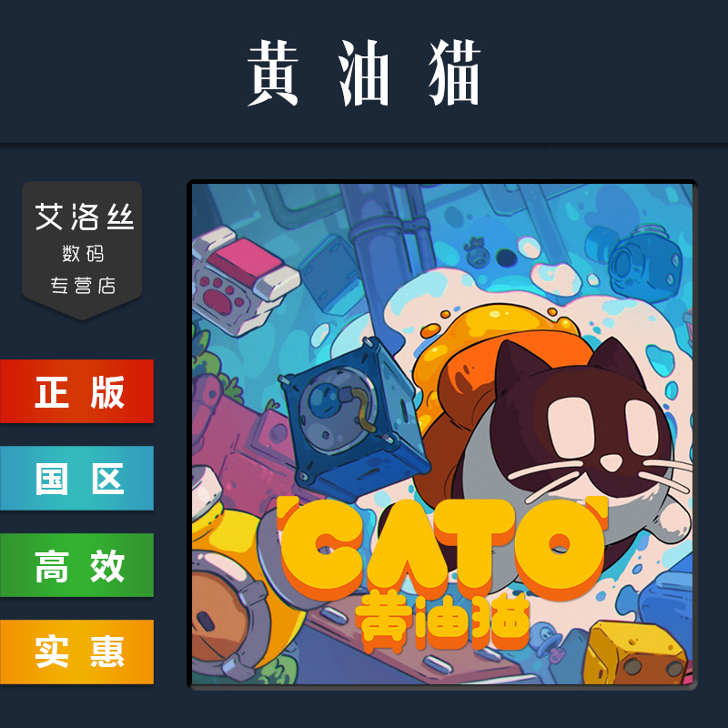This screenshot has height=728, width=728.
Task: Click the 艾洛丝 数码专营店 store badge
Action: 82,250
